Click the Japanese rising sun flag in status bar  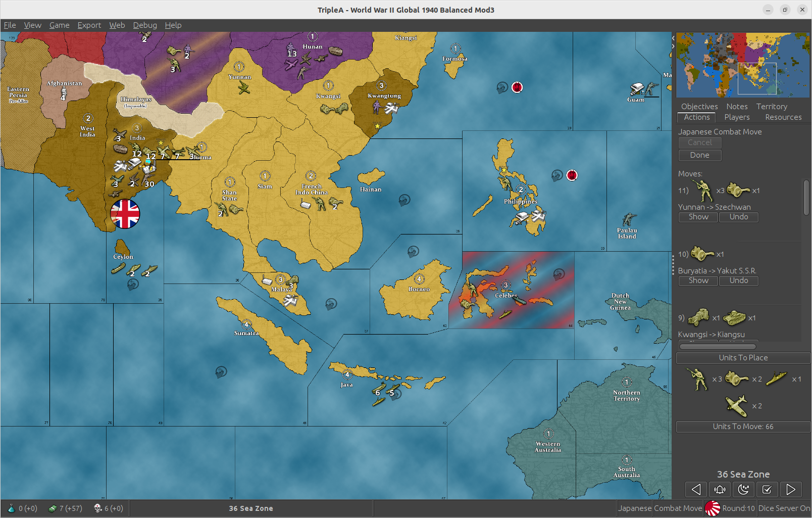click(x=712, y=508)
